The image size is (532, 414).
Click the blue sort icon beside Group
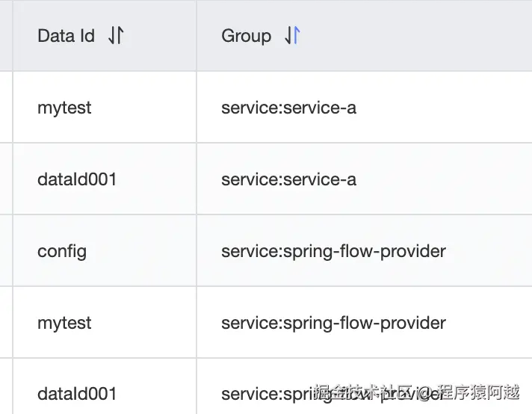(x=292, y=35)
